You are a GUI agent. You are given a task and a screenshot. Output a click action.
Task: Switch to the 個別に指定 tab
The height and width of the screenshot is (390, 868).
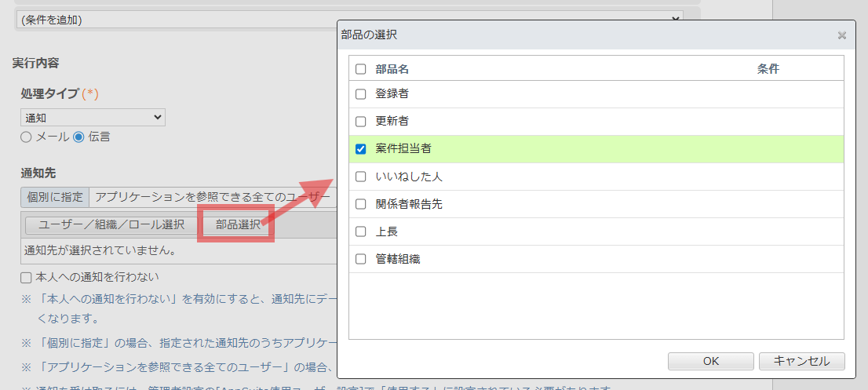pos(55,196)
